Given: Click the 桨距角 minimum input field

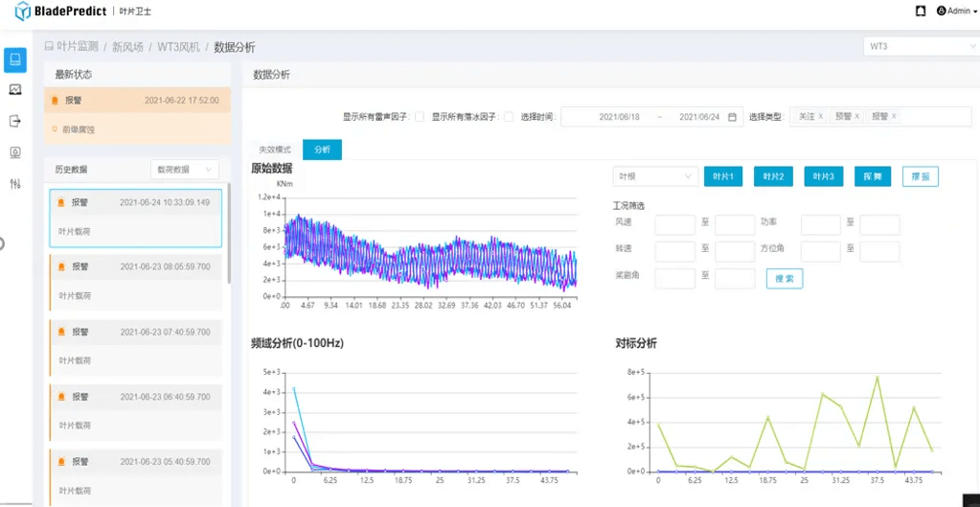Looking at the screenshot, I should 675,279.
